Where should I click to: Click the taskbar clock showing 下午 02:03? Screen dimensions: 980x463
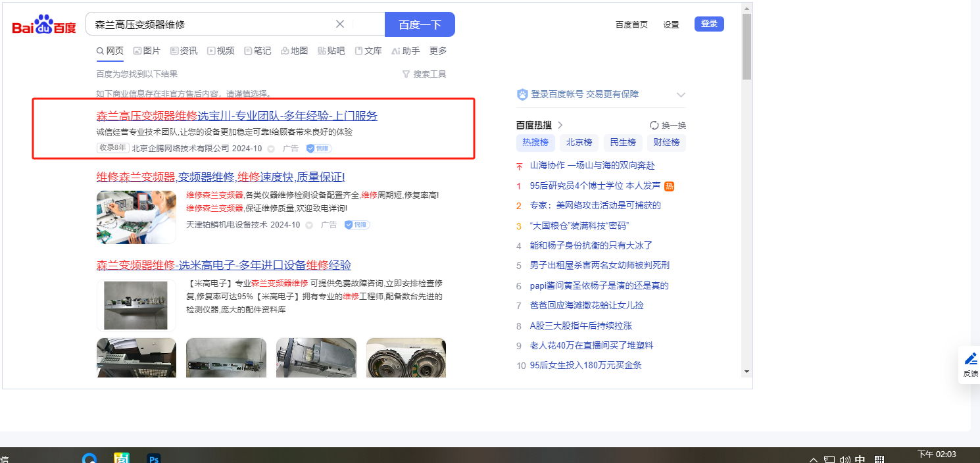click(937, 454)
